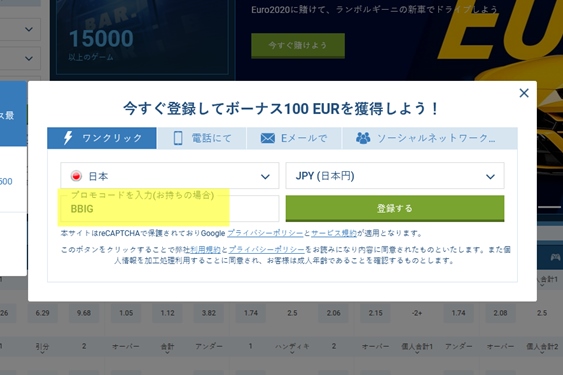Open the 利用規約 link
The width and height of the screenshot is (563, 375).
205,249
